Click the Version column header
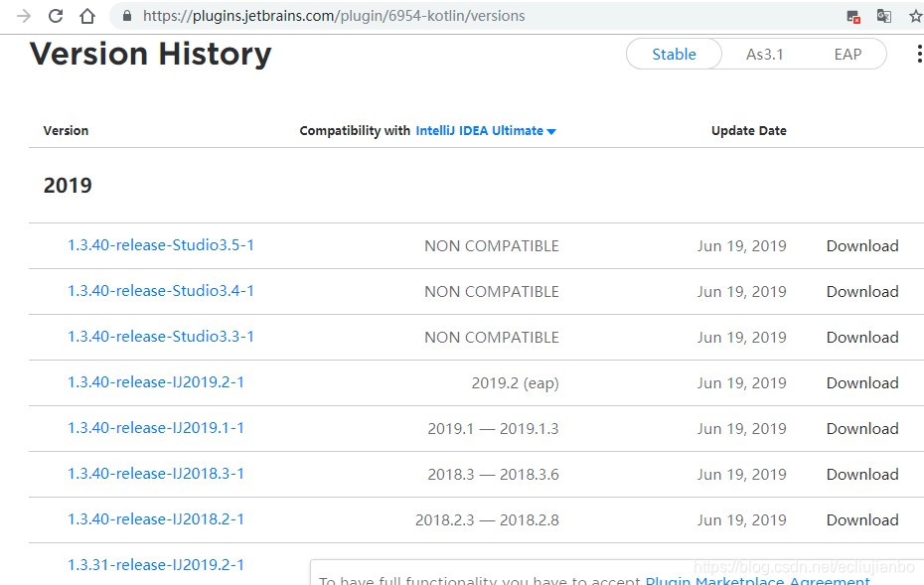The height and width of the screenshot is (585, 924). [x=66, y=131]
